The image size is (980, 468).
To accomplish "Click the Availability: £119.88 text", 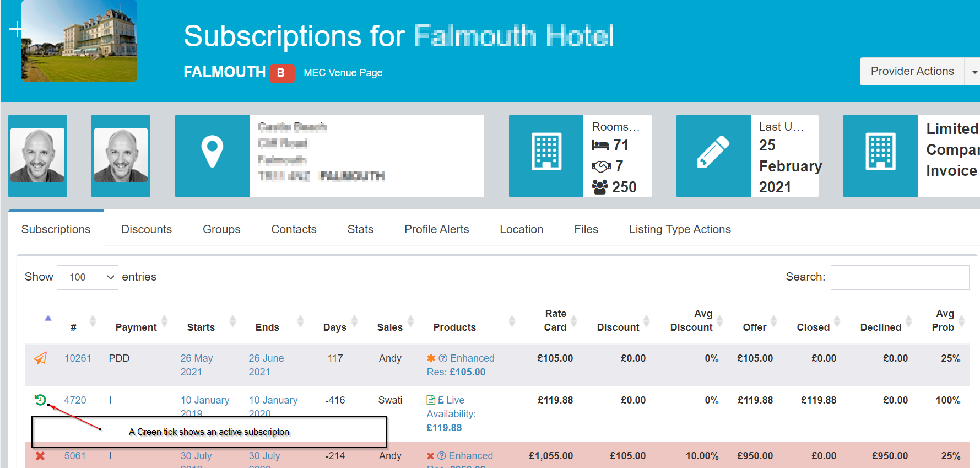I will point(451,421).
